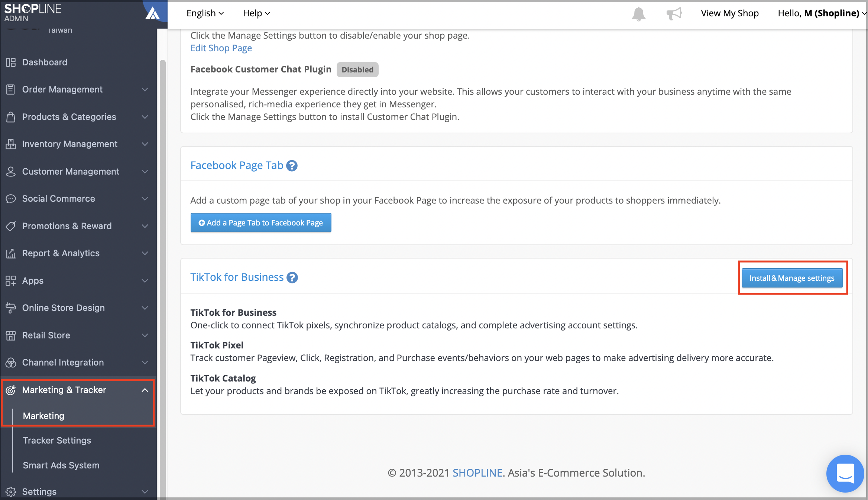
Task: Expand Order Management chevron
Action: [x=145, y=90]
